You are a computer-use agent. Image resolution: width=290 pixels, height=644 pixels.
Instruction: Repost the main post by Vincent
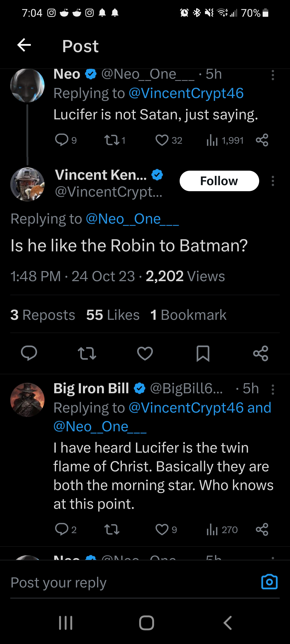pos(87,353)
